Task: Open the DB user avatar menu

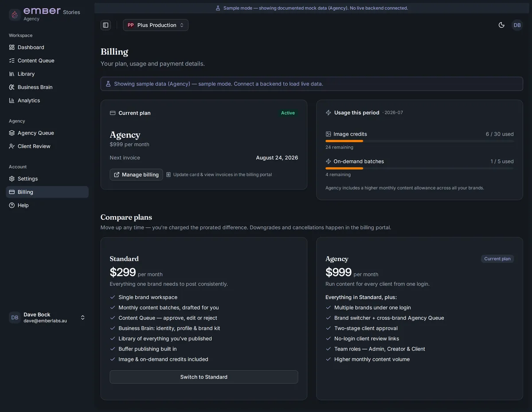Action: [517, 25]
